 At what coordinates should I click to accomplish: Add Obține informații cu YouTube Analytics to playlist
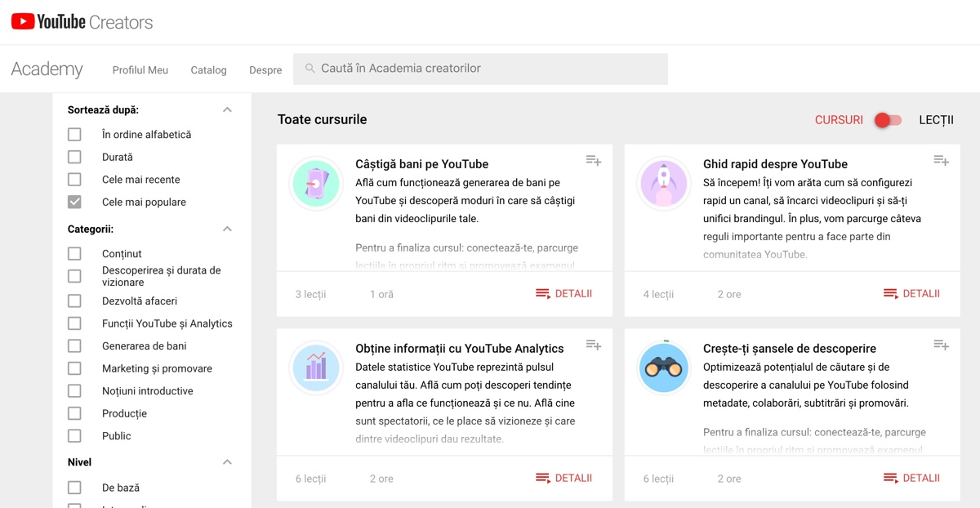[593, 345]
